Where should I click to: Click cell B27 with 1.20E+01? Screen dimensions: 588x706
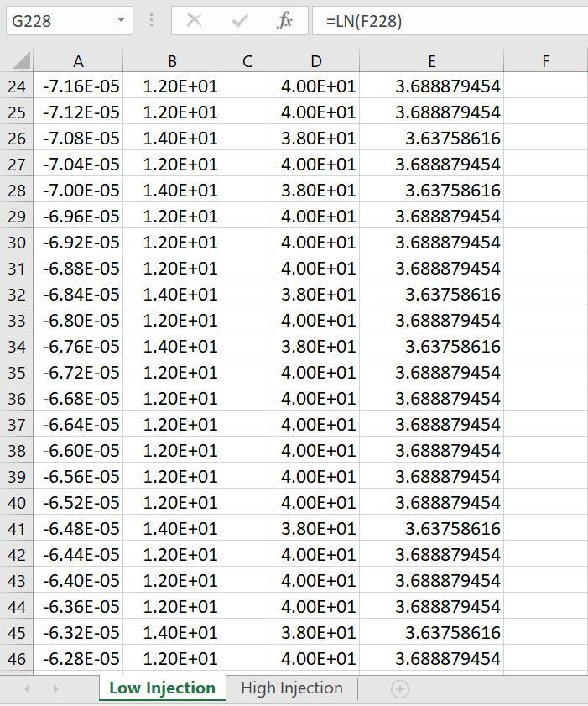[x=172, y=165]
